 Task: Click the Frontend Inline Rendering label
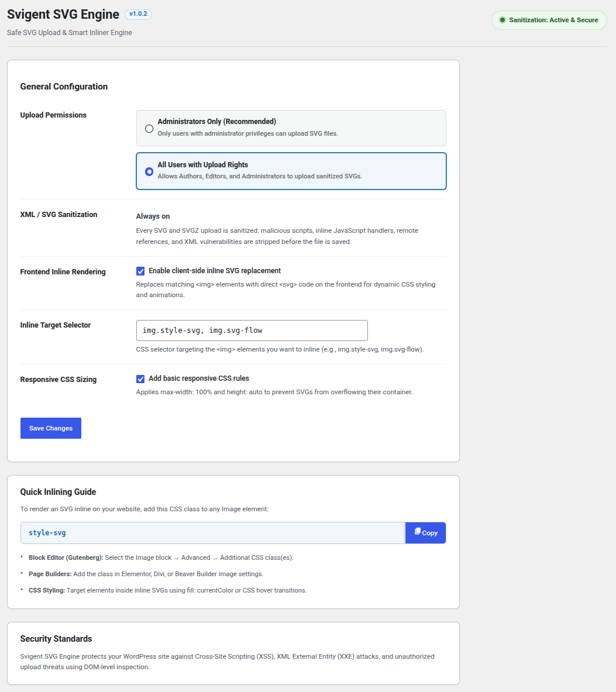[63, 272]
